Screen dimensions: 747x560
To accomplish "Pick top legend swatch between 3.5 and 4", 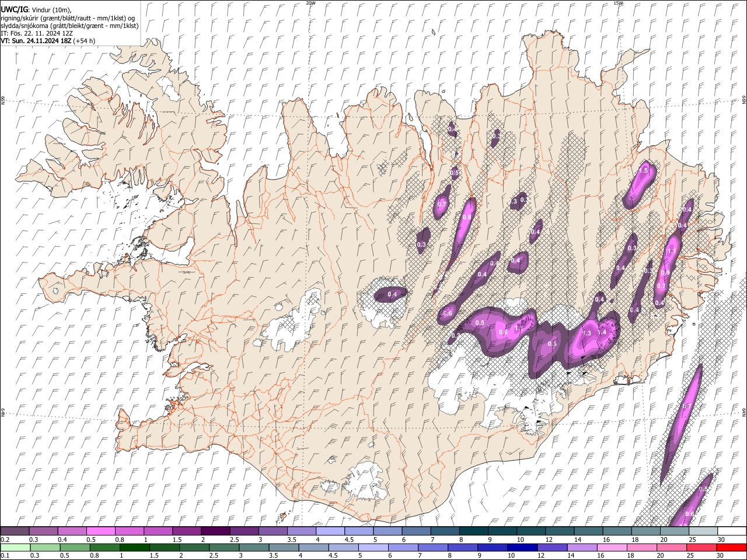I will pos(301,531).
